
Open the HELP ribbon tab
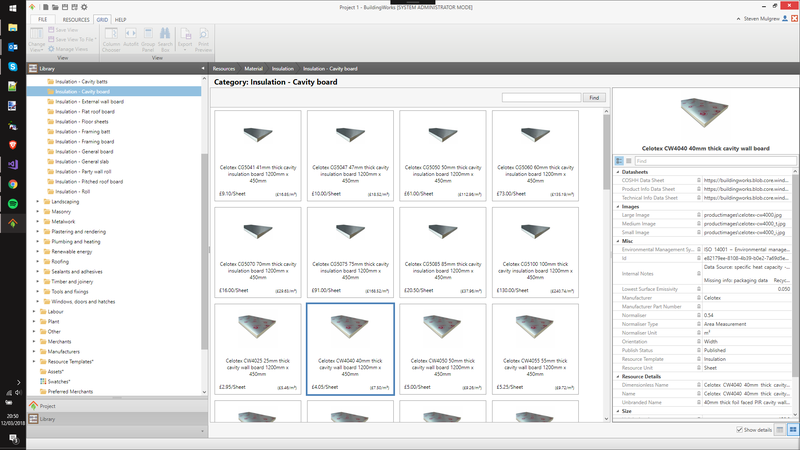(120, 20)
